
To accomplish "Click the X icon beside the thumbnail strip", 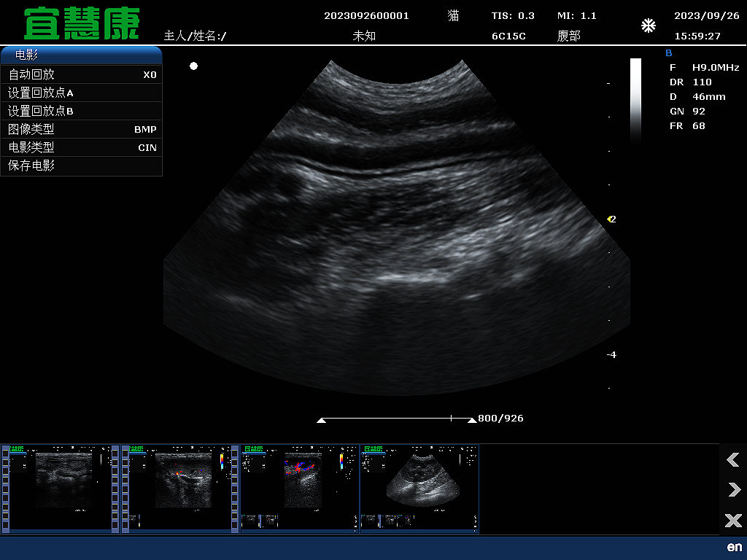I will [733, 521].
